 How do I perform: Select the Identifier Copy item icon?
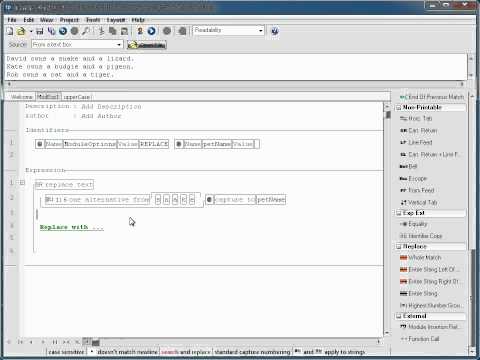pos(403,236)
